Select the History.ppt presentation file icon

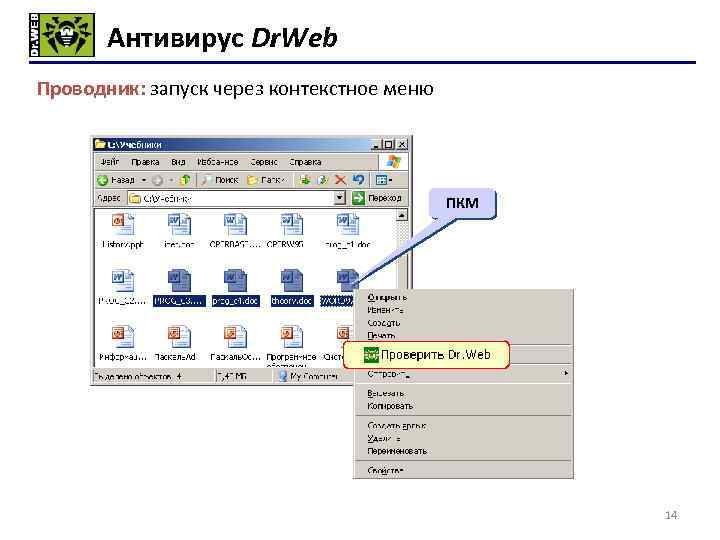123,225
